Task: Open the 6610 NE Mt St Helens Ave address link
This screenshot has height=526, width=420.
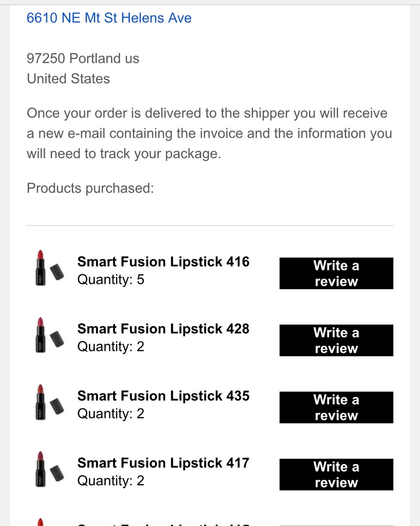Action: click(109, 18)
